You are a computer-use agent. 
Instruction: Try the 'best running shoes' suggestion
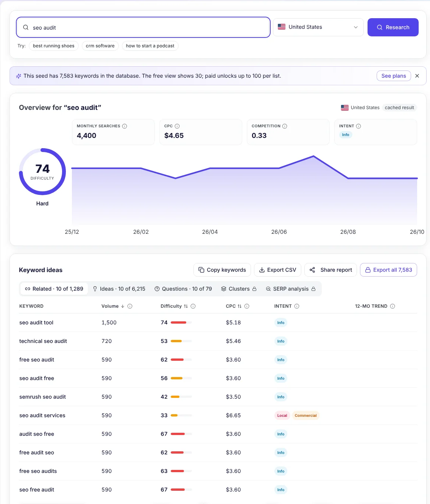[x=54, y=46]
